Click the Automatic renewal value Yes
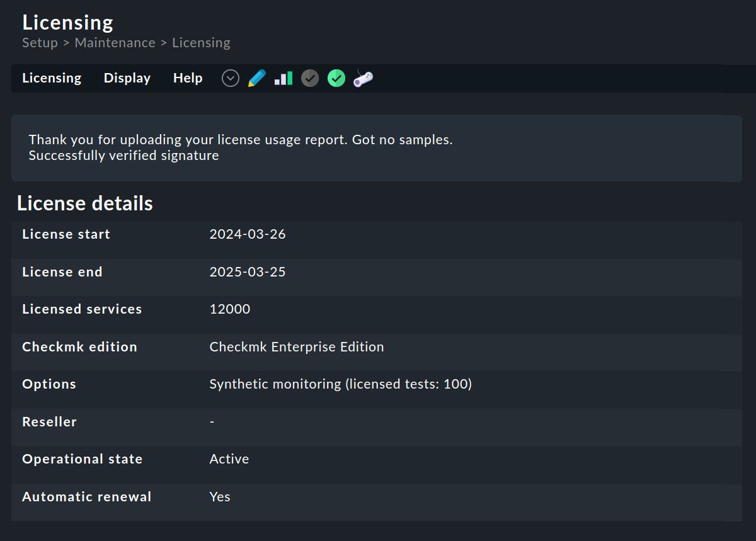This screenshot has width=756, height=541. click(x=220, y=497)
